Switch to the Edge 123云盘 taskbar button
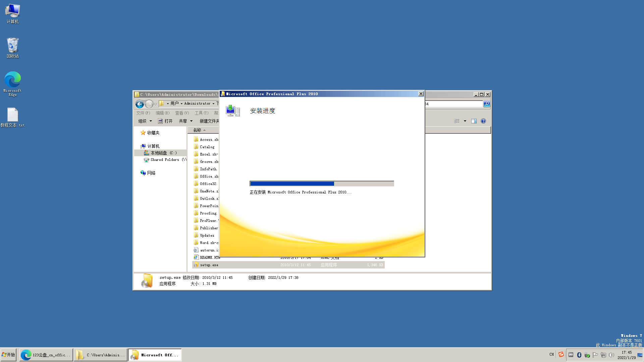This screenshot has width=644, height=362. (x=46, y=355)
